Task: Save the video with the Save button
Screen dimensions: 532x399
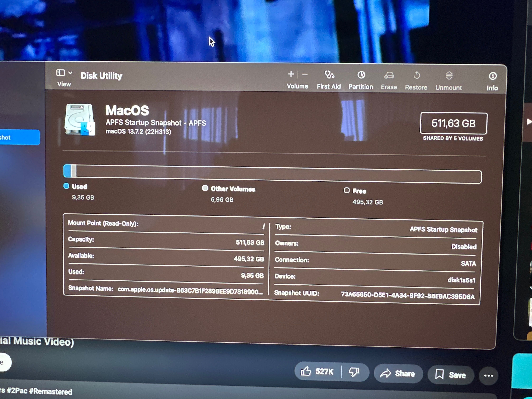Action: point(450,374)
